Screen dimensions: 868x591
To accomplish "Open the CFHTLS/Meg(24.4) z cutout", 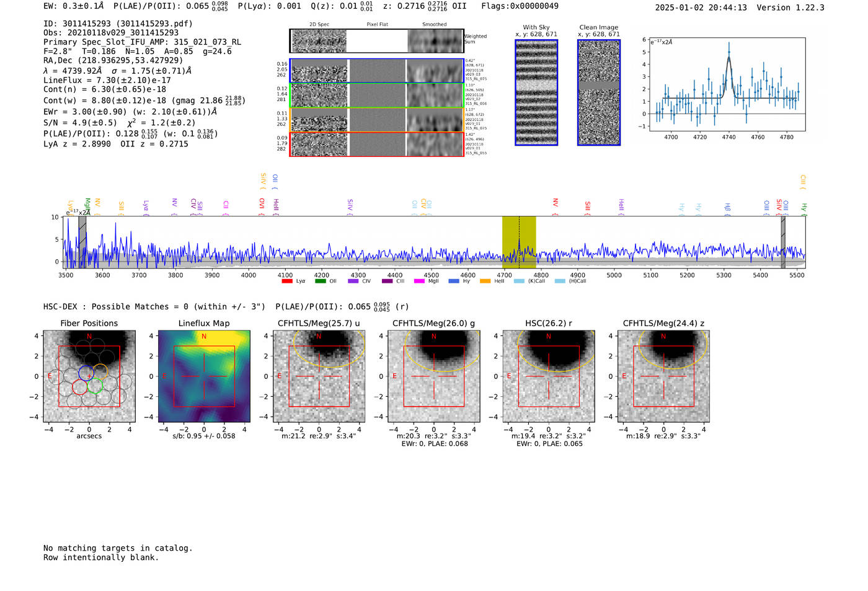I will (663, 376).
